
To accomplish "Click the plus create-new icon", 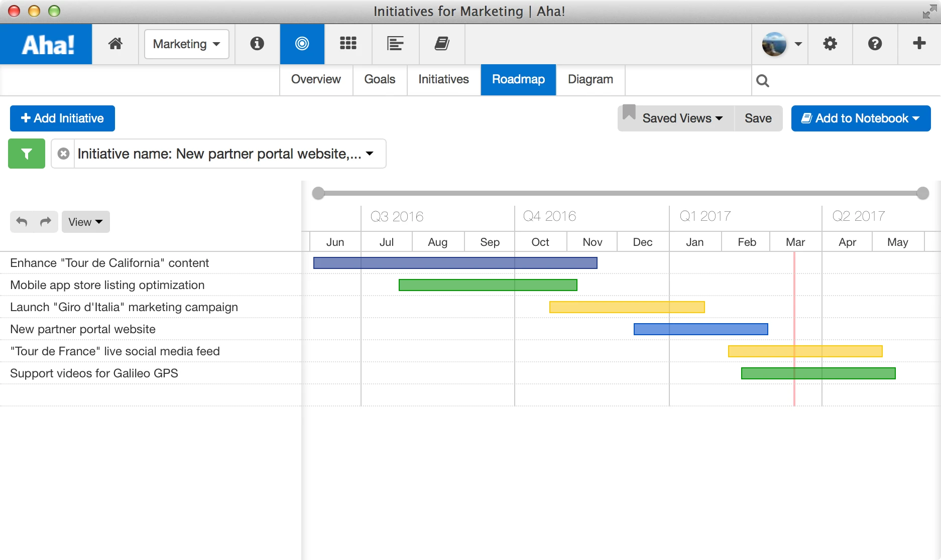I will [919, 44].
